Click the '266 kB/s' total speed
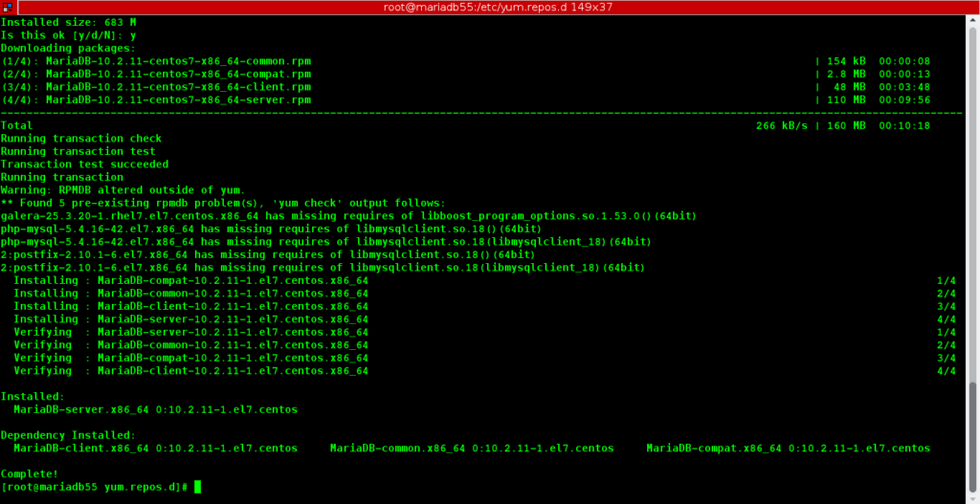Screen dimensions: 980x504 781,125
